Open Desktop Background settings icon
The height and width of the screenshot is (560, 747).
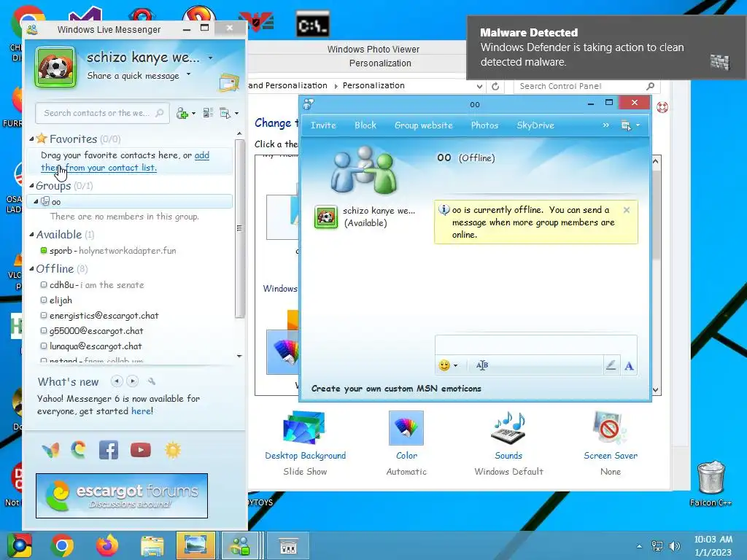[x=304, y=427]
